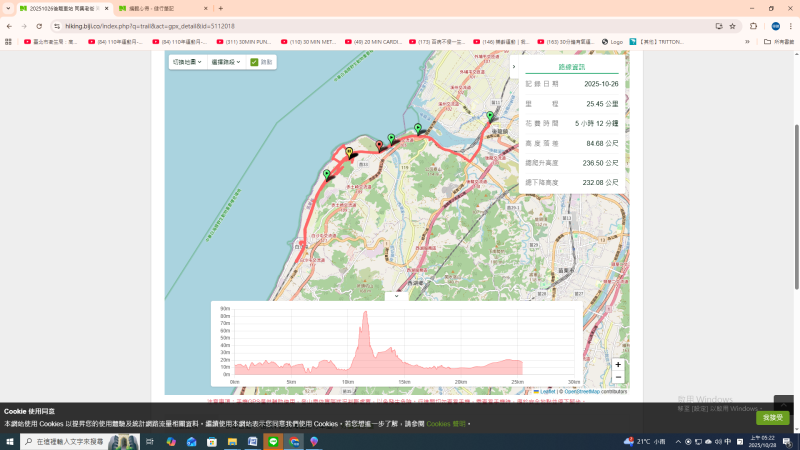Open the 選擇路線 route selection dropdown
Screen dimensions: 800x450
pyautogui.click(x=225, y=62)
